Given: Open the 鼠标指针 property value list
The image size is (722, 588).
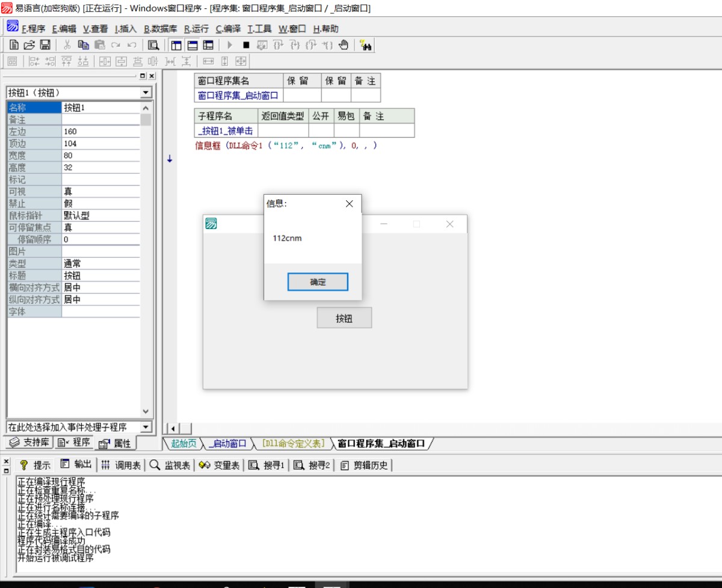Looking at the screenshot, I should (x=100, y=216).
